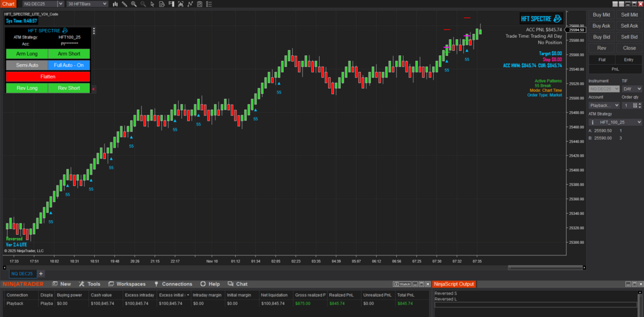
Task: Select the drawing tools pencil icon
Action: click(124, 4)
